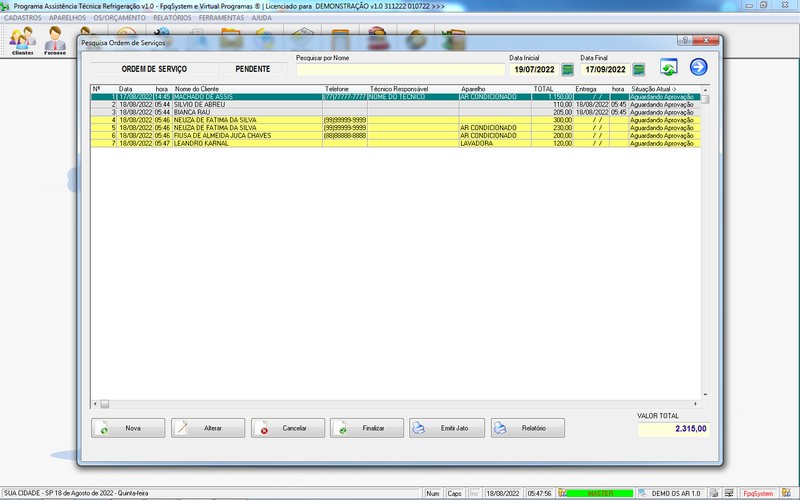Viewport: 800px width, 500px height.
Task: Open the CADASTROS menu
Action: pyautogui.click(x=23, y=18)
